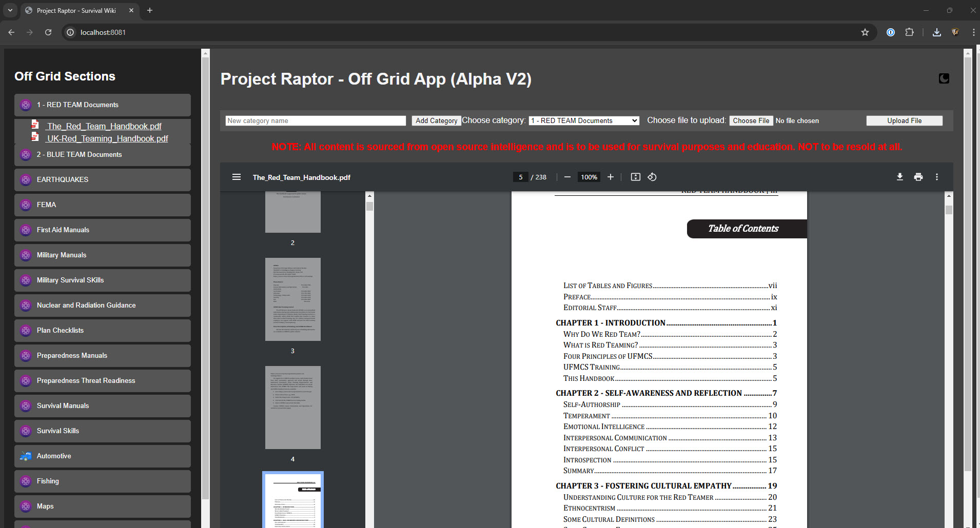The width and height of the screenshot is (980, 528).
Task: Expand the FEMA section
Action: tap(103, 205)
